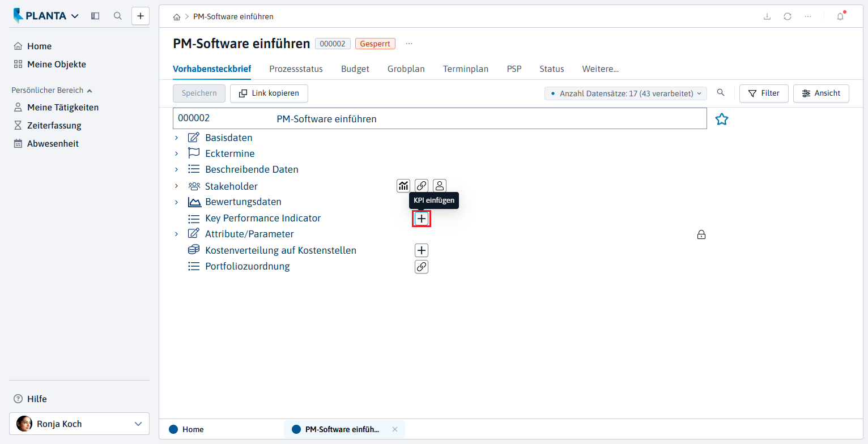Close the PM-Software einfüh... bottom tab
Image resolution: width=868 pixels, height=444 pixels.
coord(395,429)
